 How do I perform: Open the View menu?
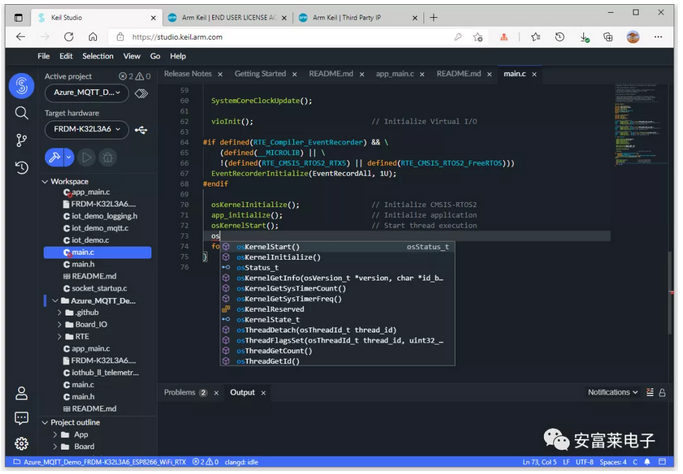132,56
